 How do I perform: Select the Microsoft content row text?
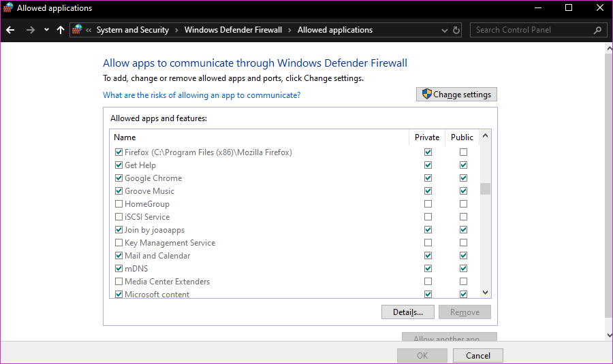coord(157,295)
